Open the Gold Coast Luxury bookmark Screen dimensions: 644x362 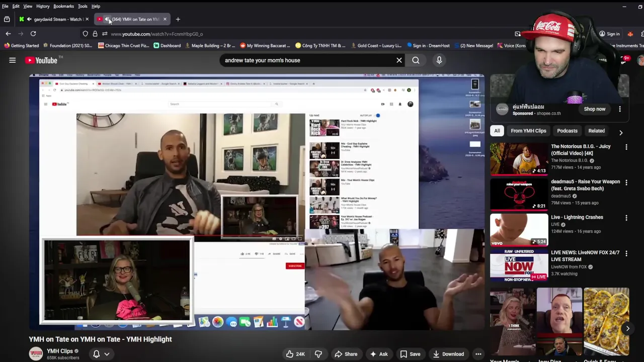(x=376, y=46)
